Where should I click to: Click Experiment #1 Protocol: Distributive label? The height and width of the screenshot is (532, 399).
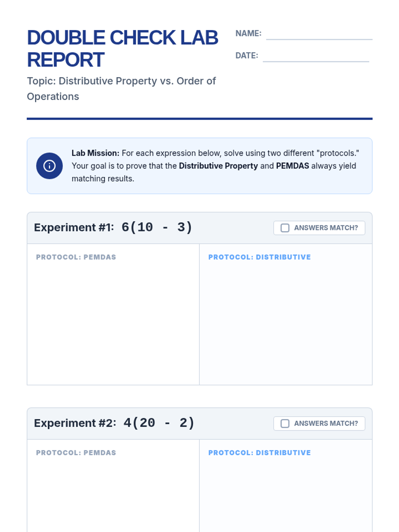point(259,257)
